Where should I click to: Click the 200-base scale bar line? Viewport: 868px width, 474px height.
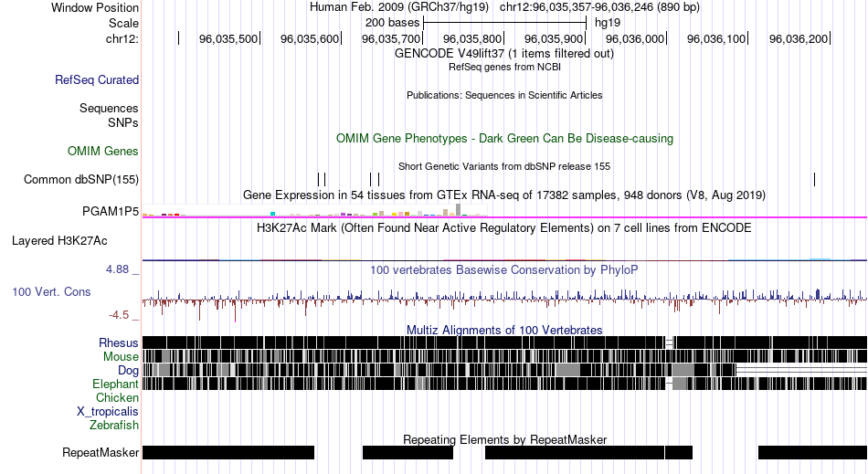click(x=504, y=23)
